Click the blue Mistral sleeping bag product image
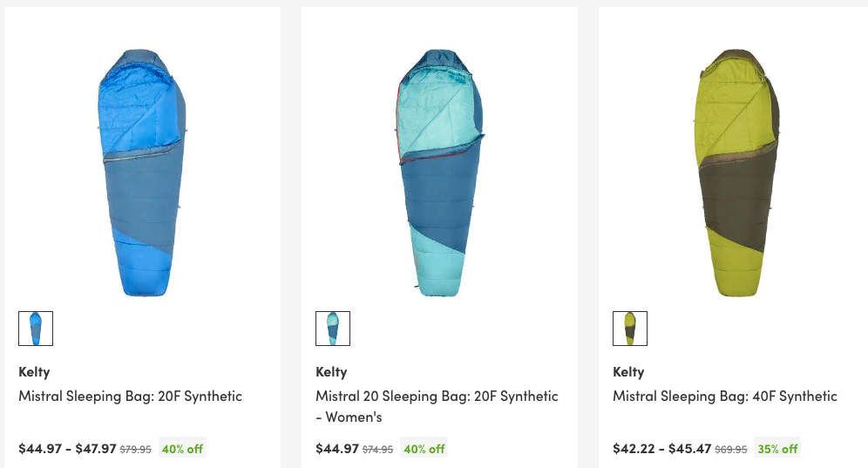The image size is (868, 468). pyautogui.click(x=142, y=173)
